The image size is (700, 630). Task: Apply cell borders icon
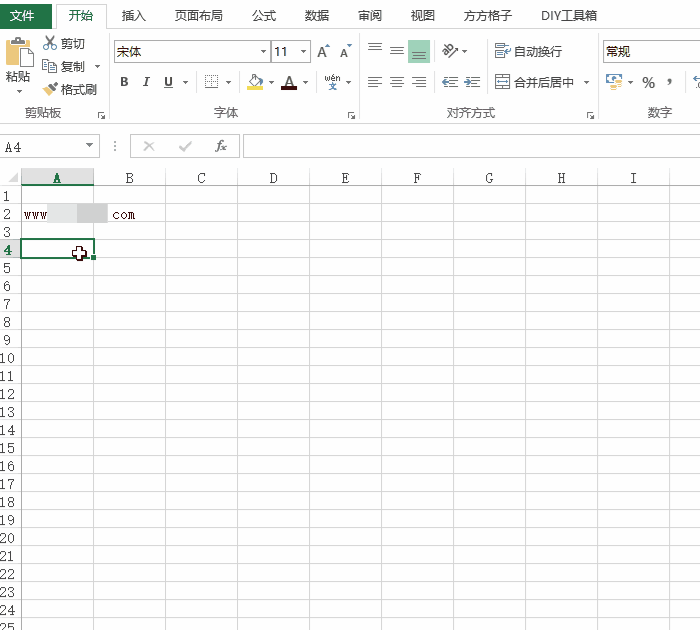click(211, 82)
